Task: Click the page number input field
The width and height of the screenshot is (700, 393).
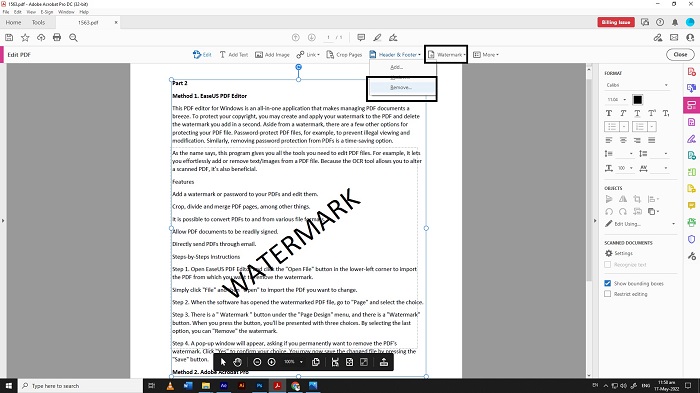Action: tap(329, 38)
